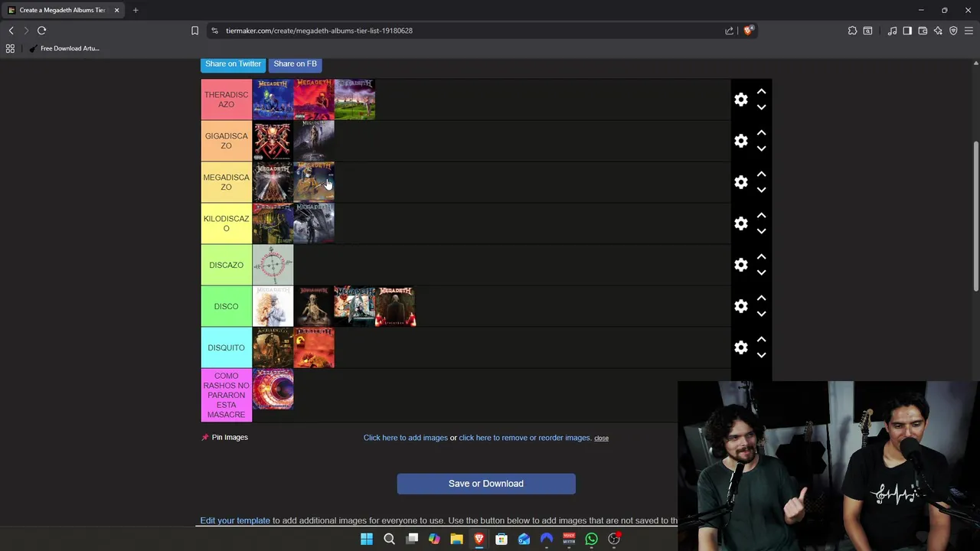Image resolution: width=980 pixels, height=551 pixels.
Task: Click the DISCO tier label
Action: pyautogui.click(x=227, y=306)
